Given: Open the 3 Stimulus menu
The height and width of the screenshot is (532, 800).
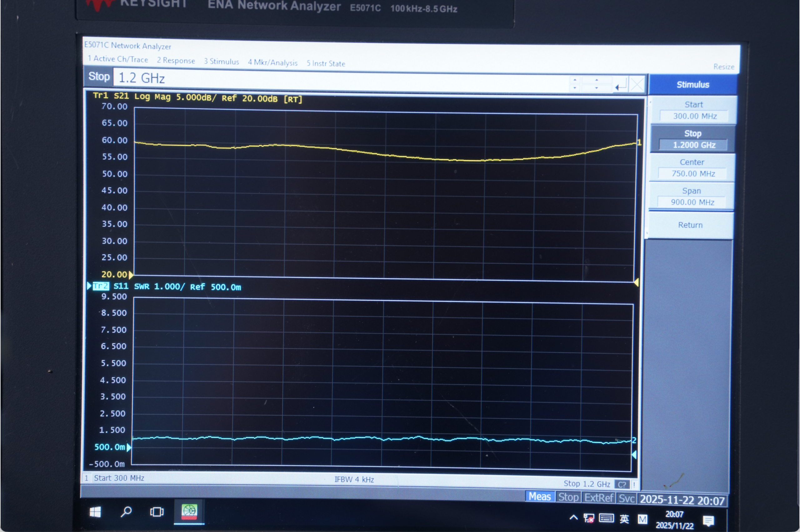Looking at the screenshot, I should [221, 62].
